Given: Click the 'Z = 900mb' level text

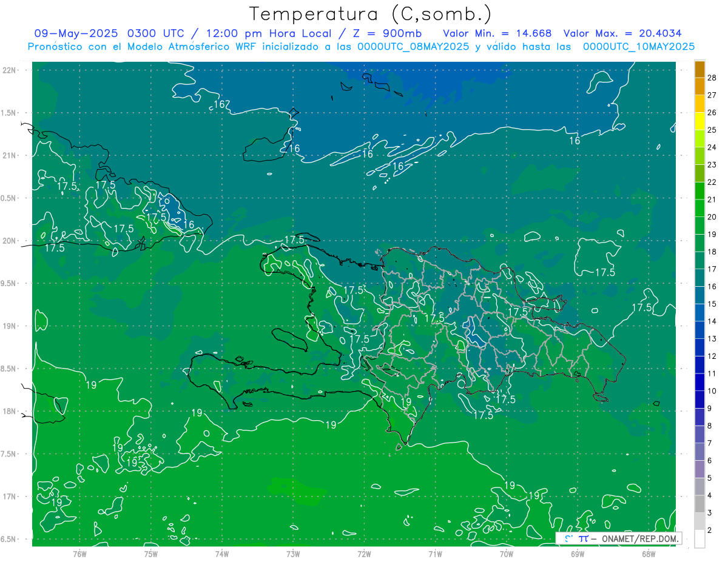Looking at the screenshot, I should pyautogui.click(x=386, y=33).
